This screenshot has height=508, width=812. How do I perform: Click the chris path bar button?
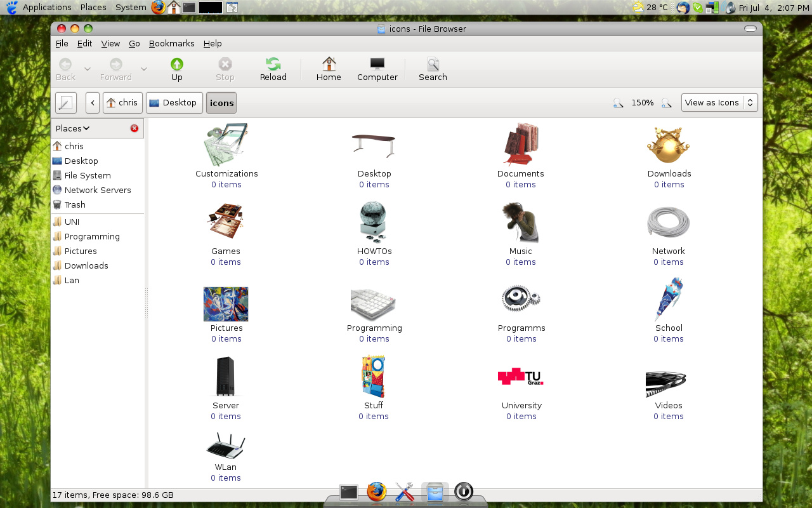[x=122, y=103]
